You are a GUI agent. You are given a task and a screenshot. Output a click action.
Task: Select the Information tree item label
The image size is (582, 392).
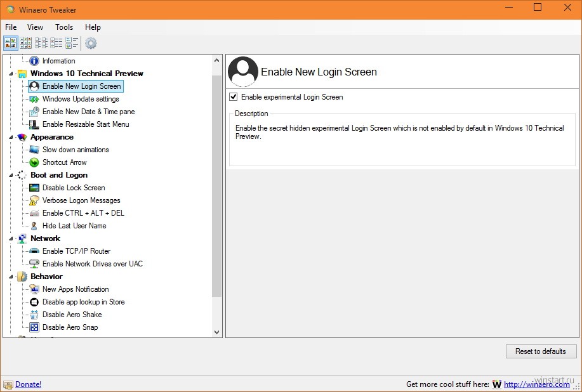[x=58, y=61]
